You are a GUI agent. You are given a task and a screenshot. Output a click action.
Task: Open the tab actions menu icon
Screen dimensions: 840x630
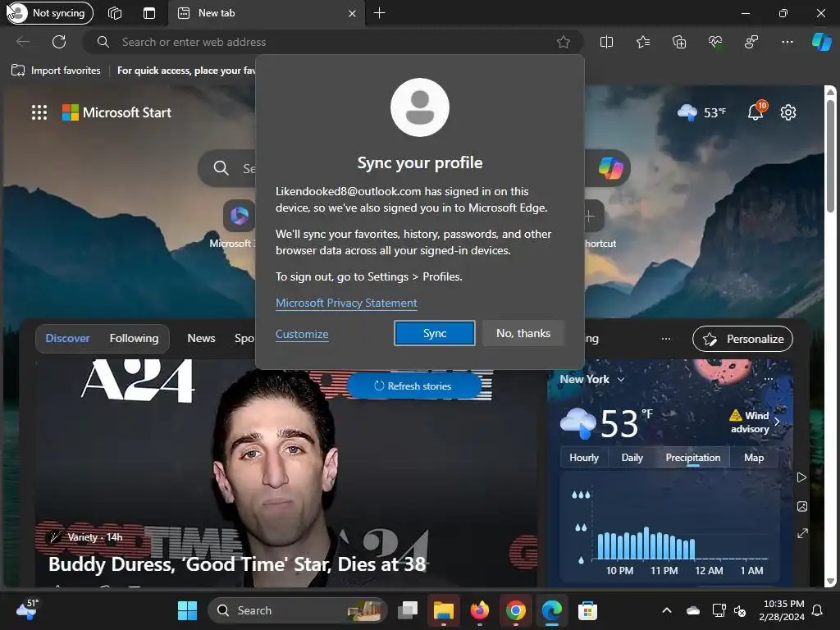(x=149, y=13)
